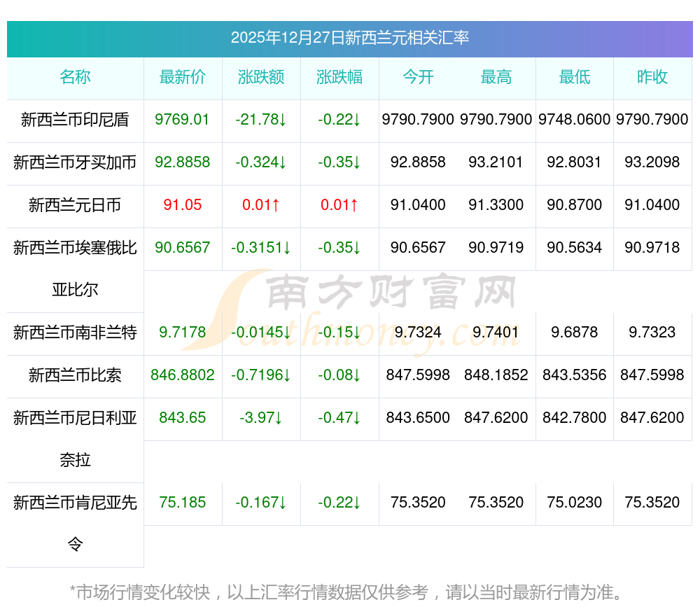Image resolution: width=700 pixels, height=614 pixels.
Task: Select the 新西兰元日币 row name
Action: click(x=75, y=205)
